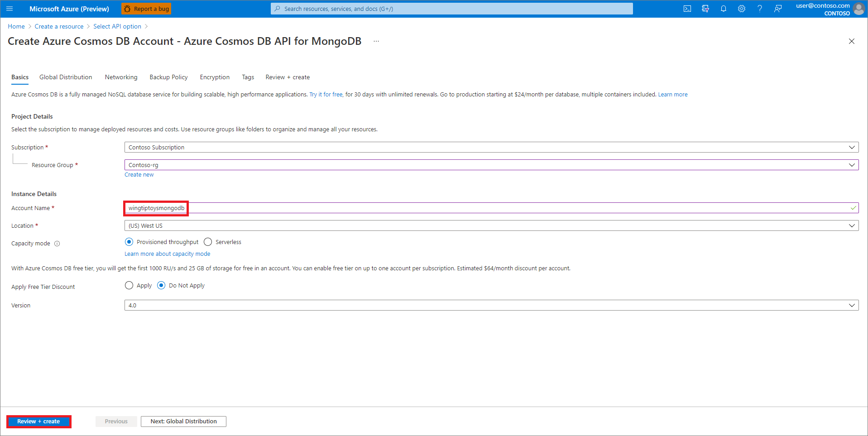868x436 pixels.
Task: Send feedback via the feedback icon
Action: pos(778,8)
